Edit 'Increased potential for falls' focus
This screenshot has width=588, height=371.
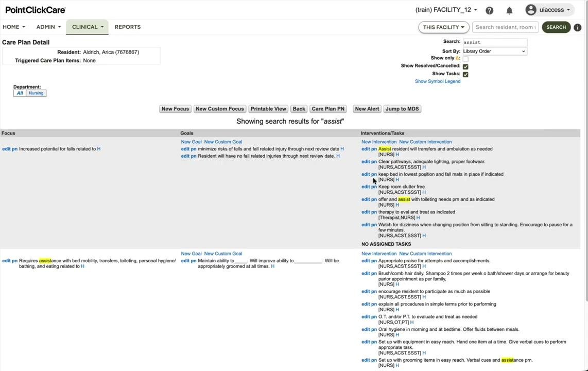pyautogui.click(x=6, y=149)
